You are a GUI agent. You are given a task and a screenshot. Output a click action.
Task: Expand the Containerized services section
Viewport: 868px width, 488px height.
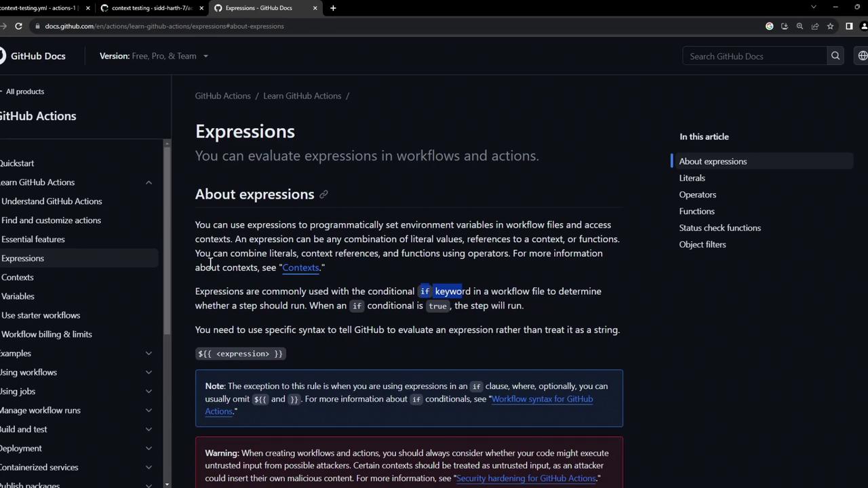(x=149, y=467)
